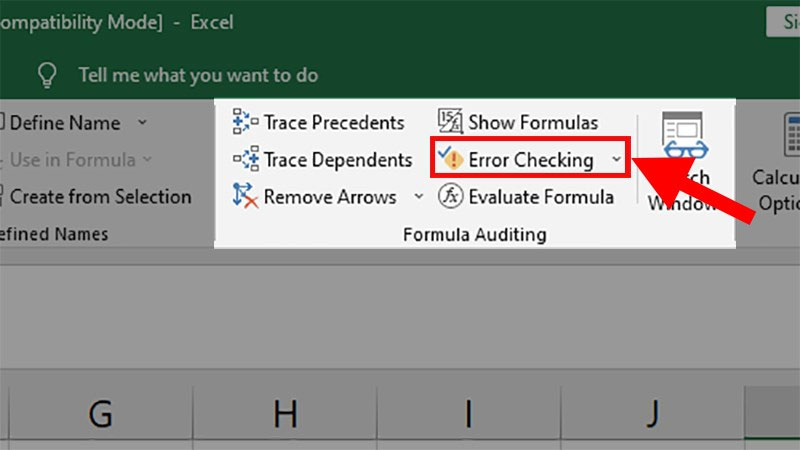Toggle Show Formulas on
The image size is (800, 450).
(519, 123)
